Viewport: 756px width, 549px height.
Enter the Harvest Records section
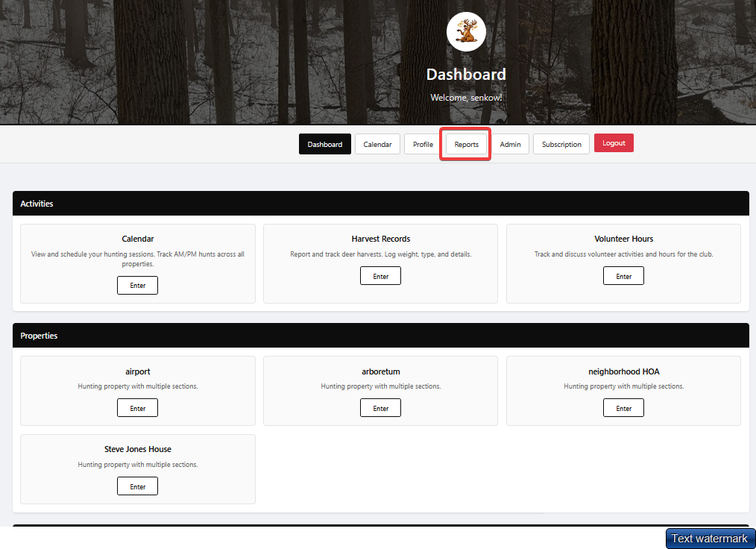[x=380, y=275]
